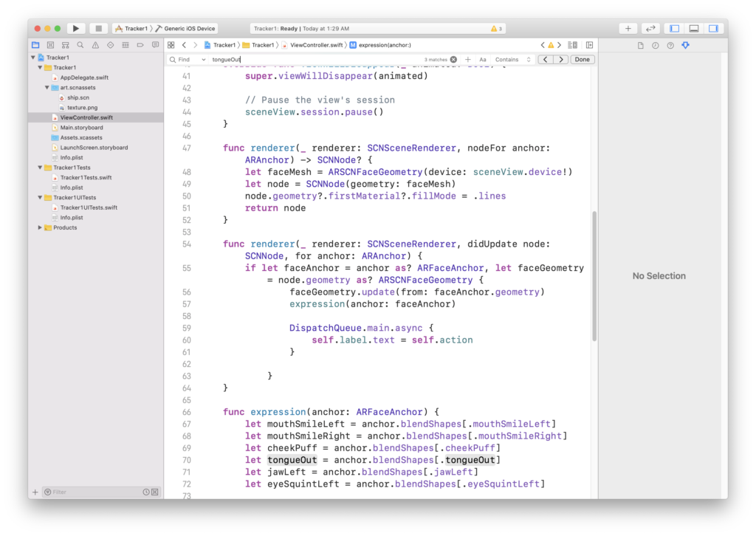This screenshot has height=536, width=756.
Task: Open the Contains match-type dropdown
Action: pos(512,59)
